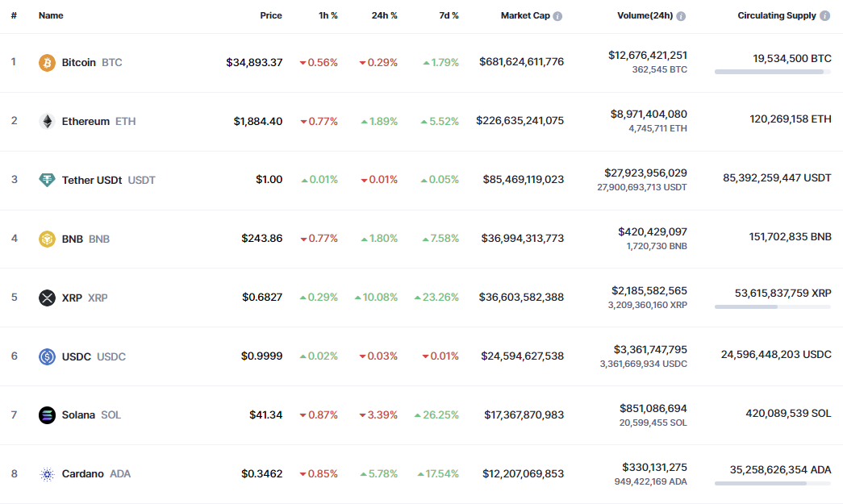Sort by Price column header
Image resolution: width=843 pixels, height=504 pixels.
click(x=271, y=15)
